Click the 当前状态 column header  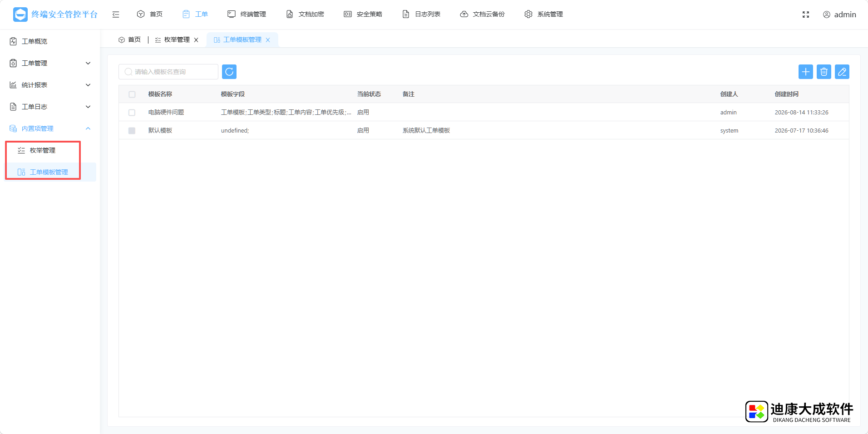(369, 94)
